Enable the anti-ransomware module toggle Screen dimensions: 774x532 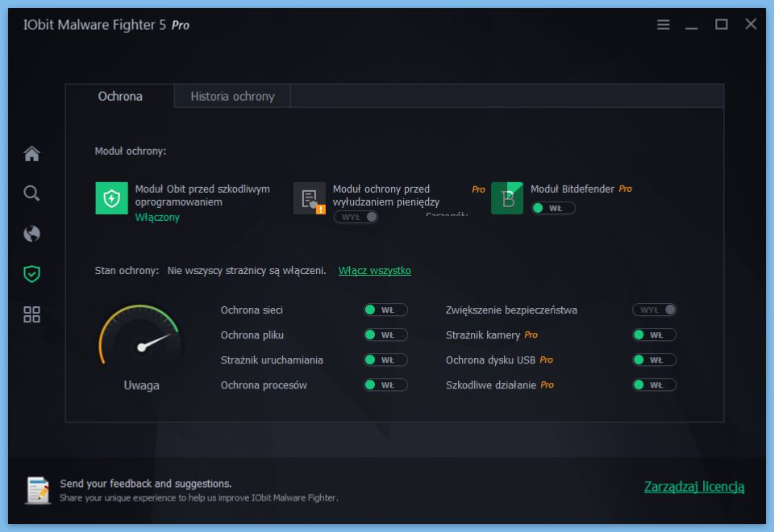356,217
